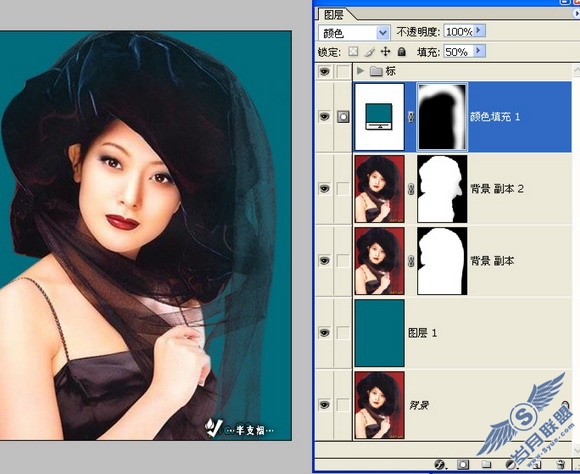The height and width of the screenshot is (474, 580).
Task: Click the teal color fill swatch thumbnail
Action: click(379, 117)
